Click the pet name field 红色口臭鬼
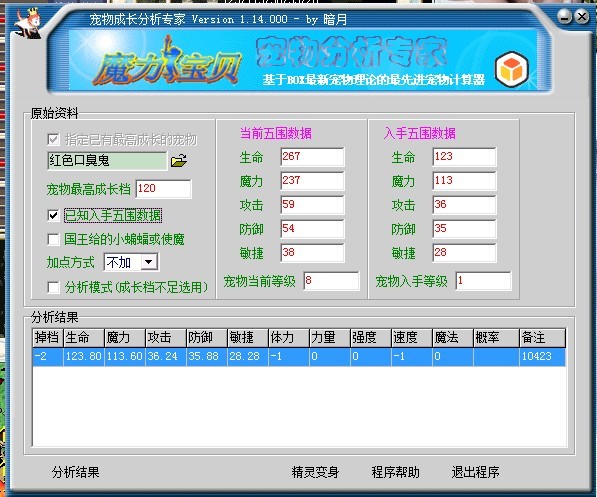The height and width of the screenshot is (497, 597). pos(107,161)
